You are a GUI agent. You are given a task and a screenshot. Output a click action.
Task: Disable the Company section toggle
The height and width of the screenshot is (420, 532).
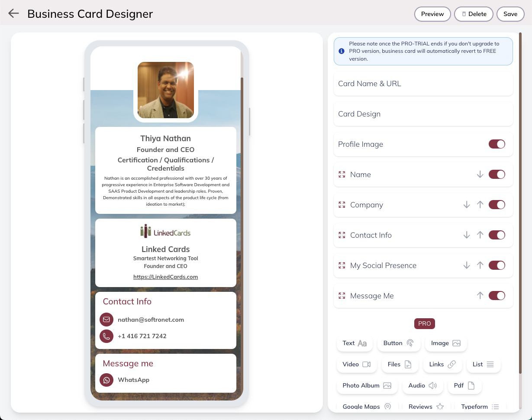[x=497, y=205]
